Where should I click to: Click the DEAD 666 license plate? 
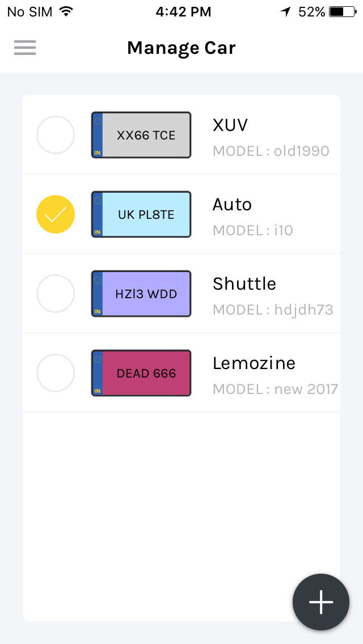point(141,373)
